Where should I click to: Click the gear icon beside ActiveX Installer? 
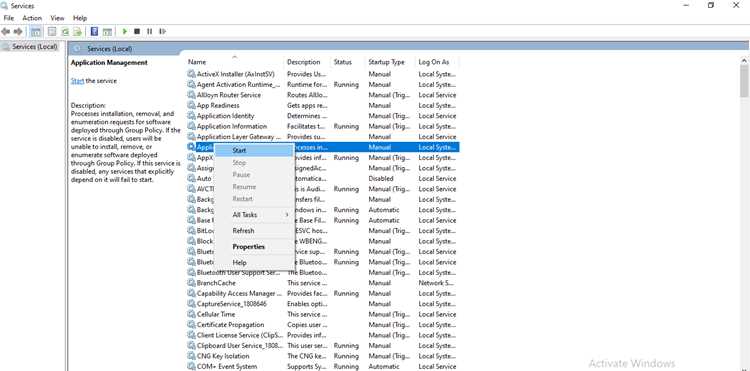pyautogui.click(x=192, y=74)
